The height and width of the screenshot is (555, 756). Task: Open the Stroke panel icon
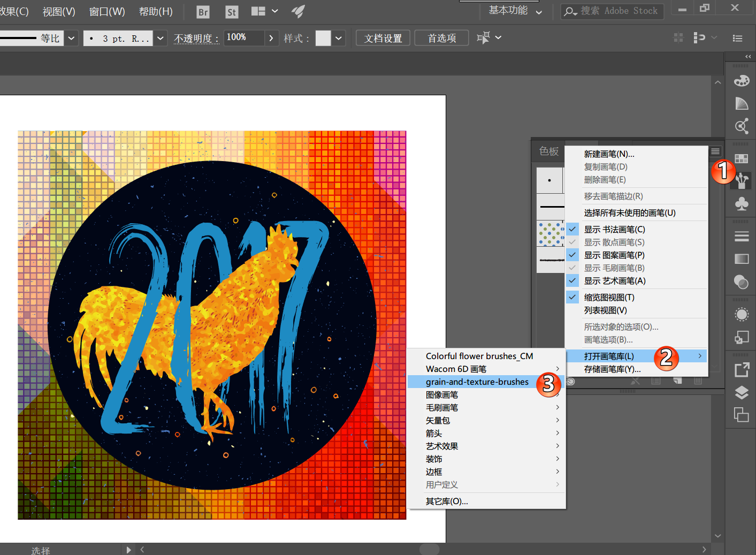741,237
